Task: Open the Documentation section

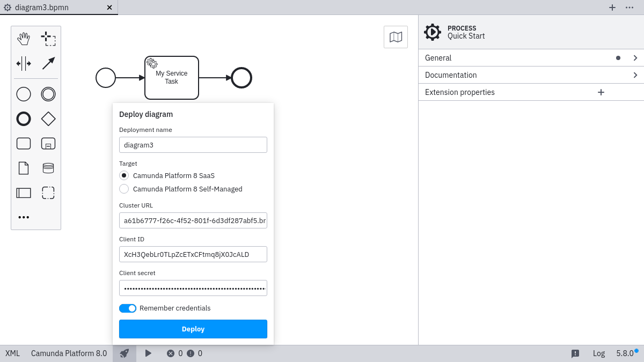Action: pyautogui.click(x=530, y=75)
